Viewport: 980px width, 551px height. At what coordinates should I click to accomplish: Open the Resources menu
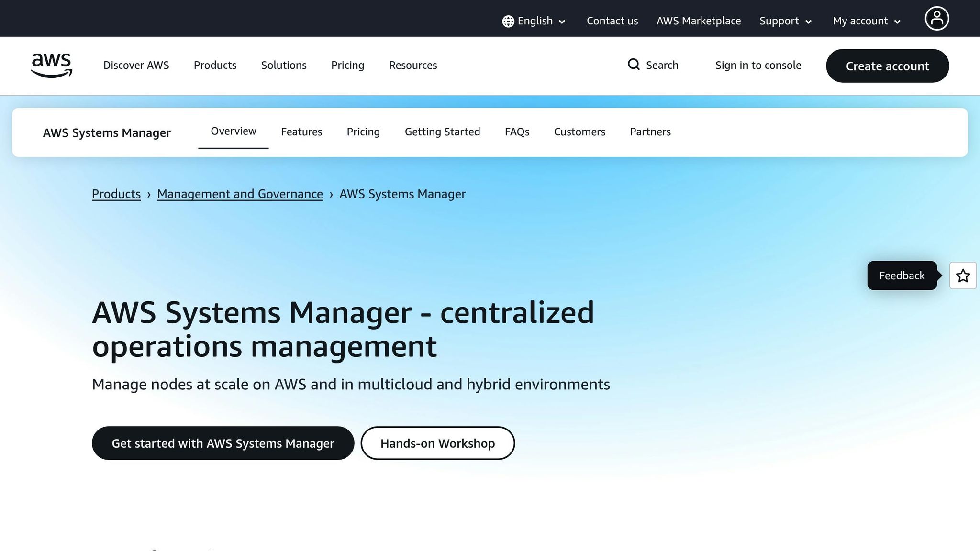pyautogui.click(x=412, y=65)
